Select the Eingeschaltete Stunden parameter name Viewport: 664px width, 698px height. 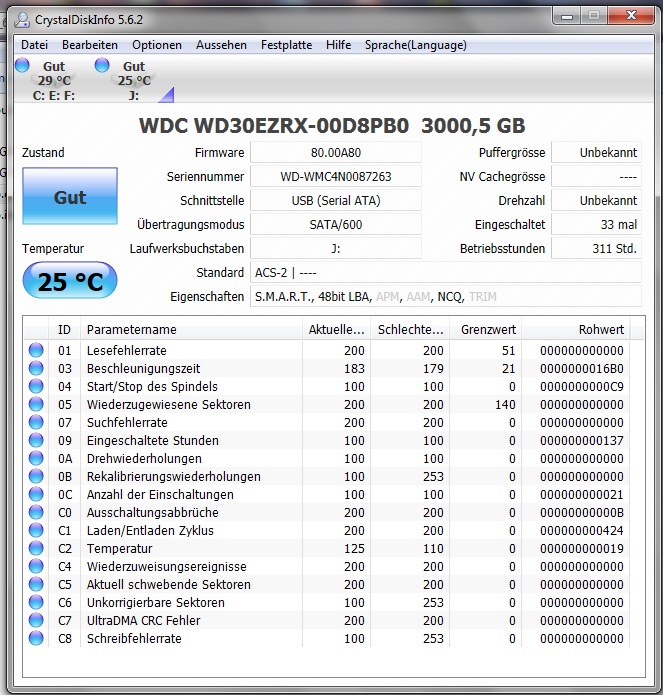153,441
